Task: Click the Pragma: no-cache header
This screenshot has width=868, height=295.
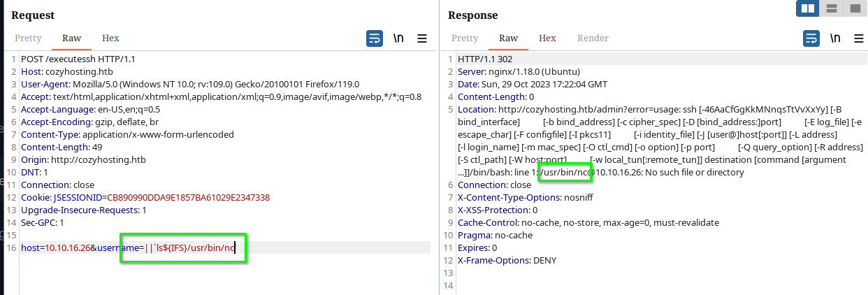Action: click(496, 235)
